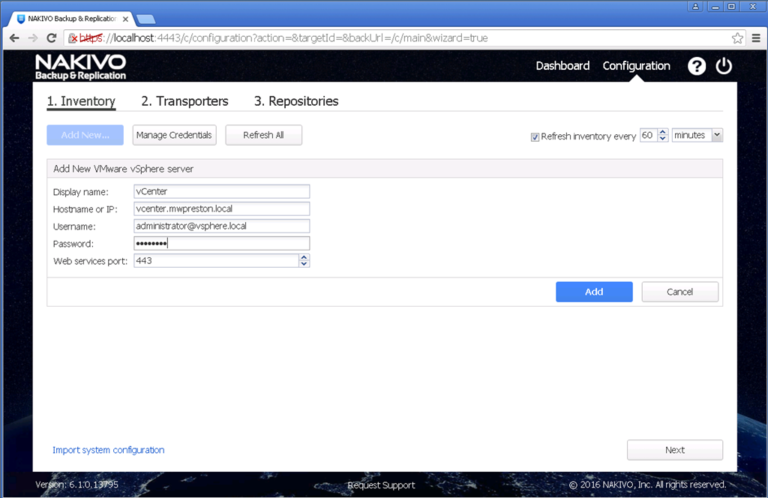This screenshot has height=498, width=768.
Task: Click the NAKIVO Backup & Replication logo
Action: coord(80,67)
